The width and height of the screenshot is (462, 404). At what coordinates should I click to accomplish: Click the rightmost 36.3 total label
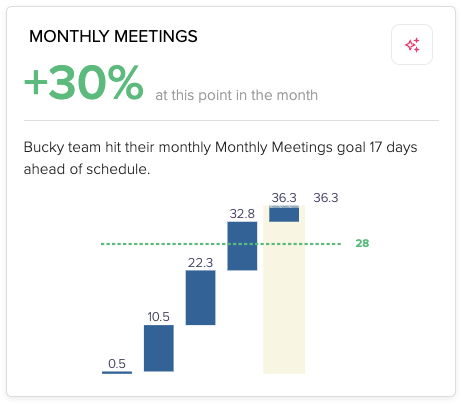point(326,198)
